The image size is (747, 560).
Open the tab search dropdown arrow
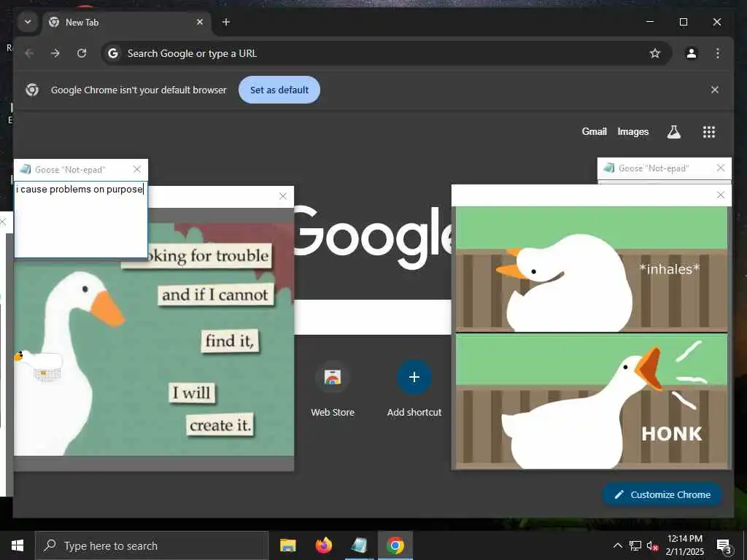pyautogui.click(x=28, y=22)
